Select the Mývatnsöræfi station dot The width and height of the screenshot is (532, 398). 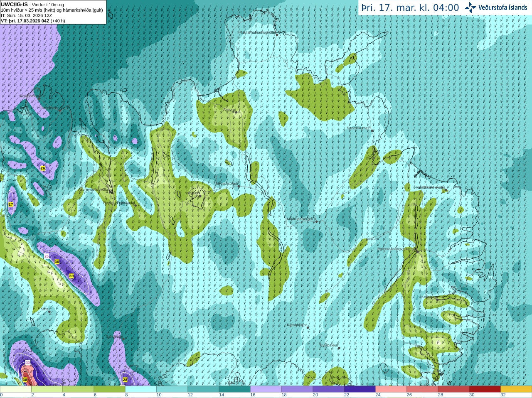(239, 186)
